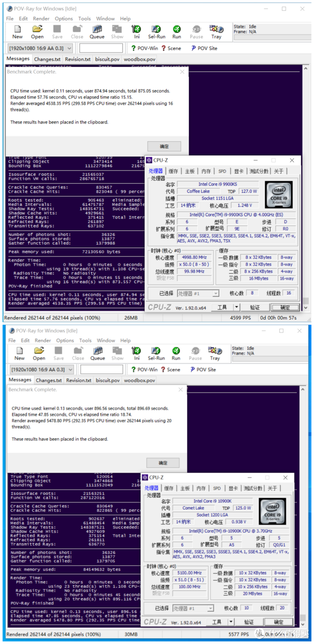Click messages scrollbar in POV-Ray with 10900K CPU-Z
The height and width of the screenshot is (644, 314).
pos(302,506)
